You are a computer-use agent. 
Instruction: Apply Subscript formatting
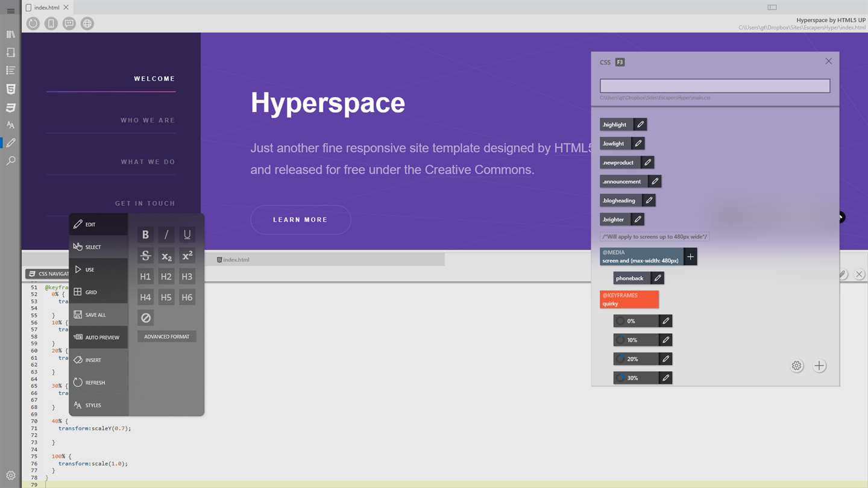coord(166,255)
